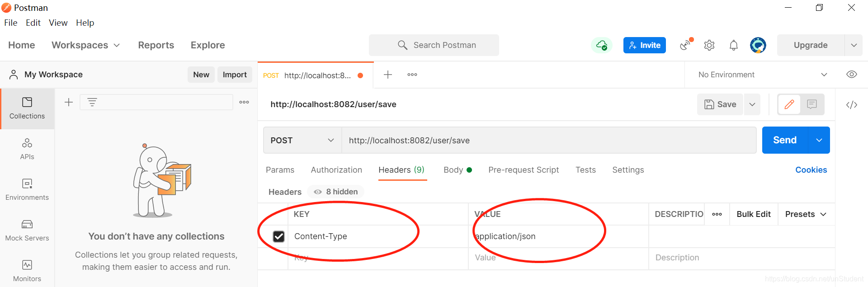Switch to the Params tab
Viewport: 868px width, 287px height.
280,170
